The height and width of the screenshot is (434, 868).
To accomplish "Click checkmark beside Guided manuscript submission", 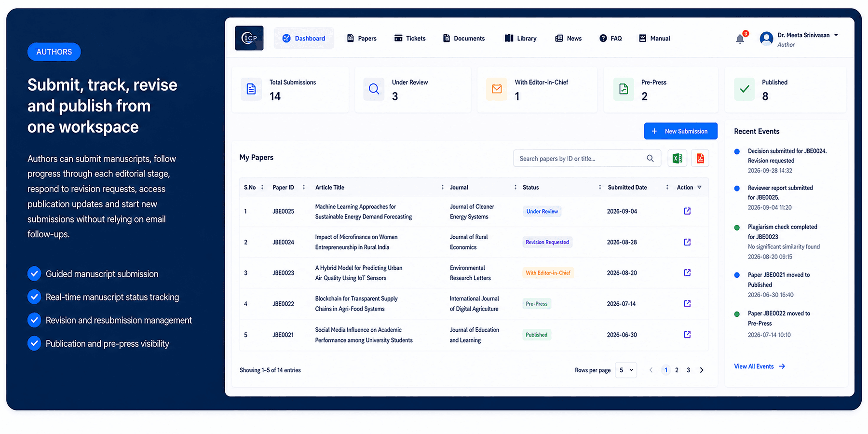I will 34,274.
